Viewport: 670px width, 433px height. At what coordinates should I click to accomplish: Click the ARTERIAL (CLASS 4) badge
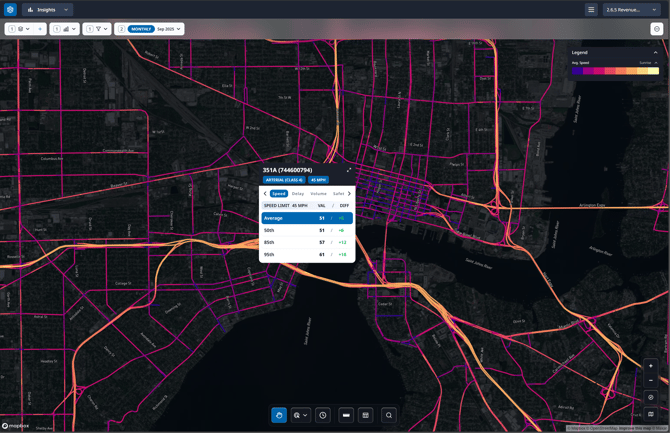pyautogui.click(x=284, y=180)
